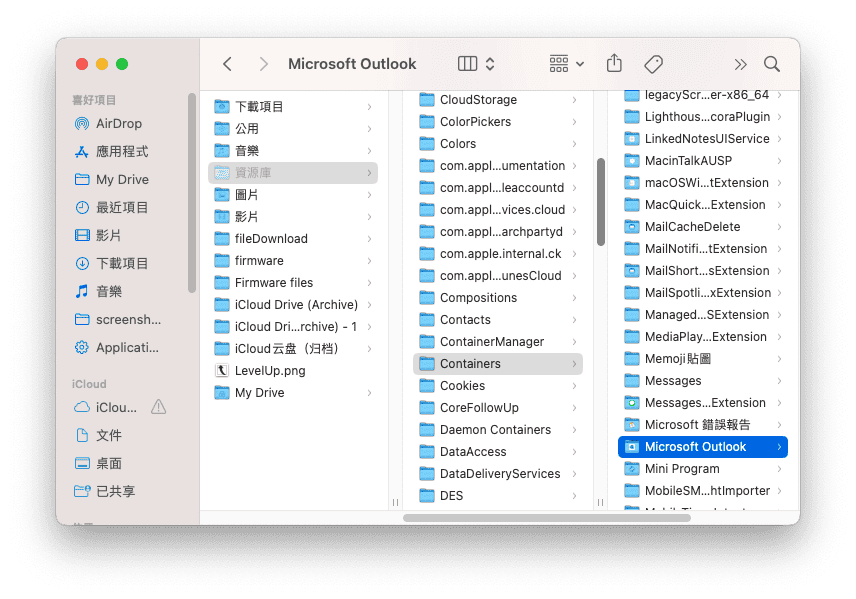
Task: Select the Firmware files folder
Action: 293,282
